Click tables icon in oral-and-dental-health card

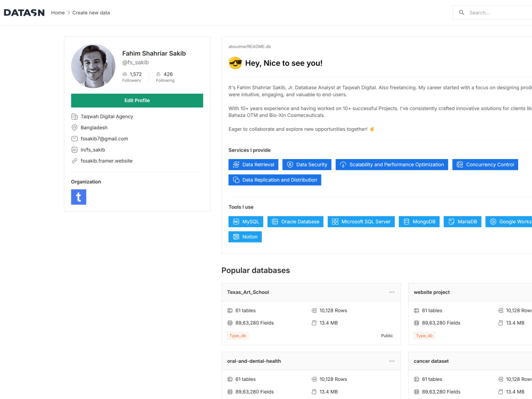[230, 379]
